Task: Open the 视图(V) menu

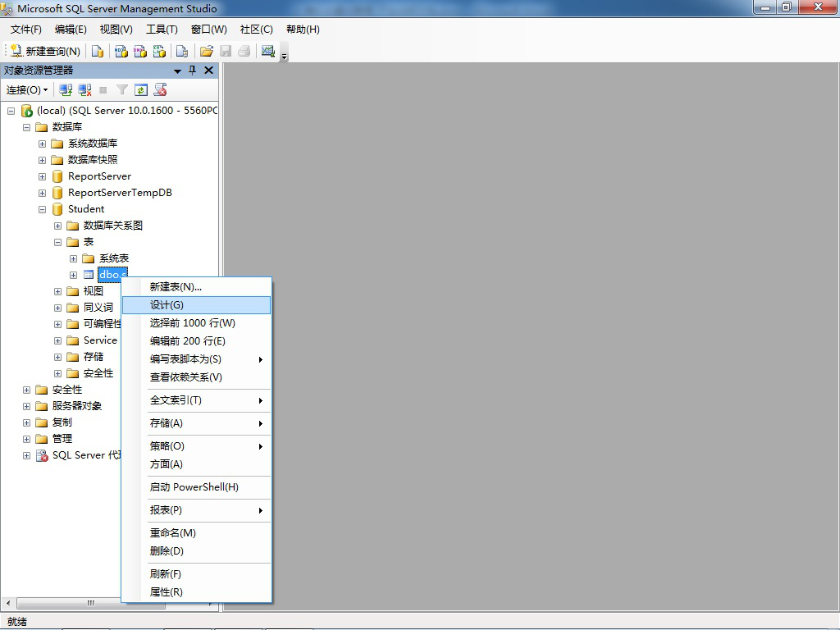Action: (x=116, y=30)
